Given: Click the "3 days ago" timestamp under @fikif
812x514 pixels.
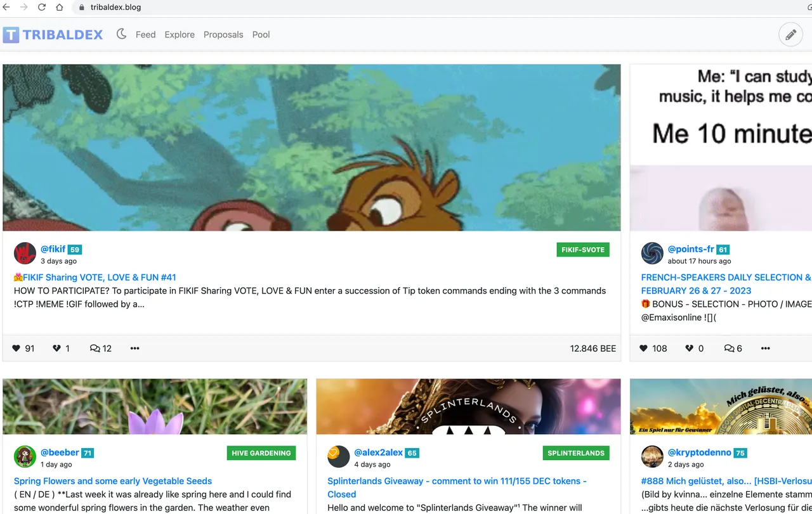Looking at the screenshot, I should pos(58,261).
